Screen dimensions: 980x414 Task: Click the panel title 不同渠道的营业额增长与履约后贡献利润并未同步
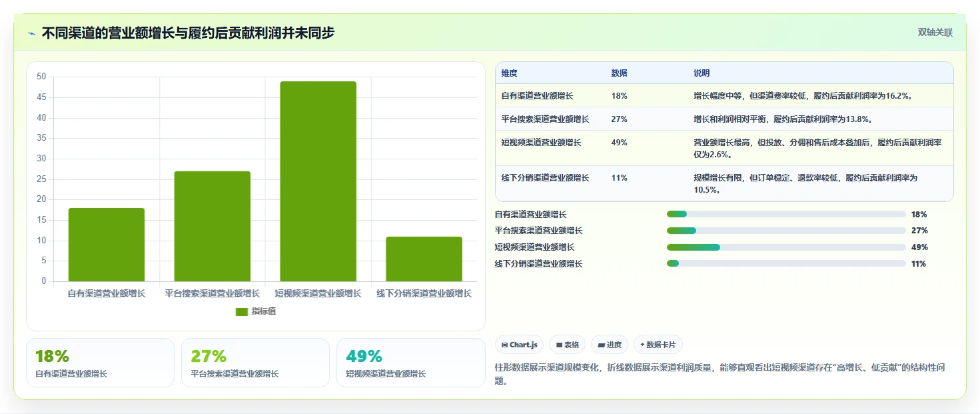click(188, 33)
